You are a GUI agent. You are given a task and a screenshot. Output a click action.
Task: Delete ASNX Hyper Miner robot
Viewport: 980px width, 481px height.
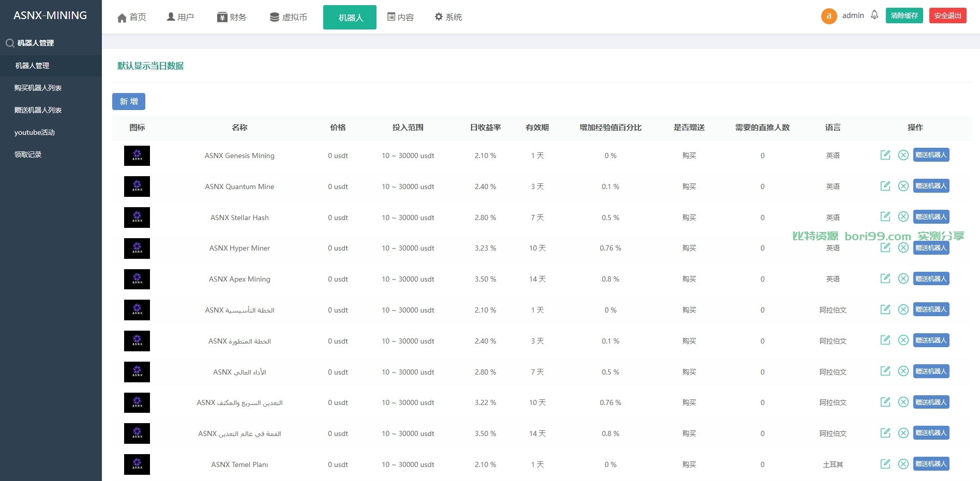coord(903,247)
